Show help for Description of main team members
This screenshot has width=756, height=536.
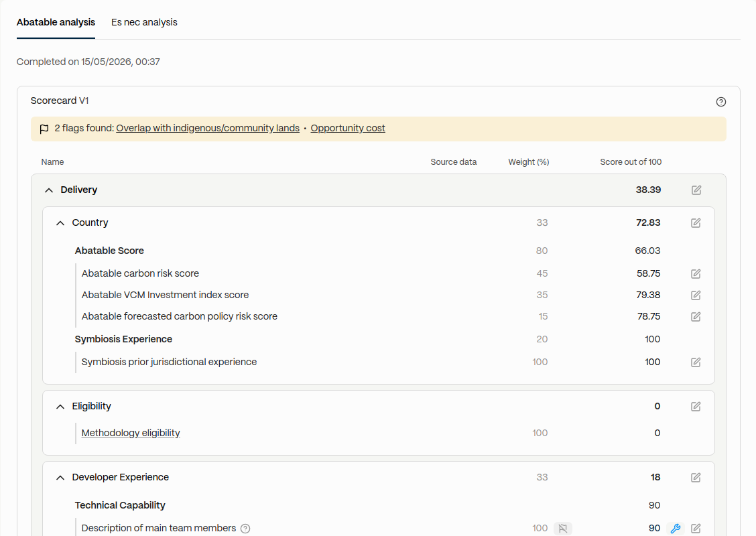(245, 528)
